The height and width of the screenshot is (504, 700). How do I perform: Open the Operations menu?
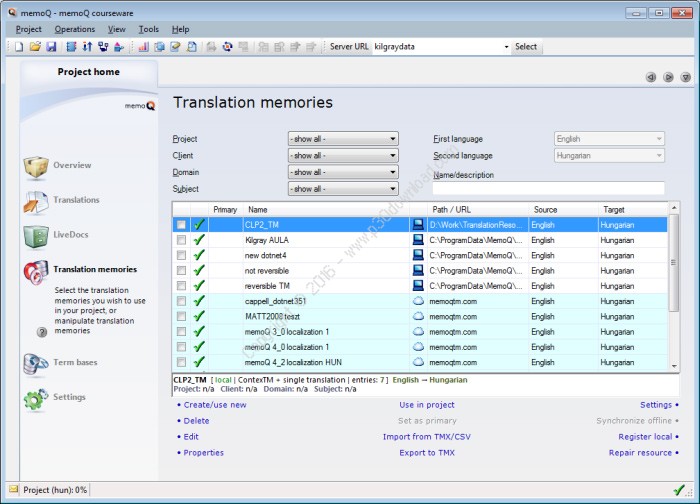pos(75,29)
